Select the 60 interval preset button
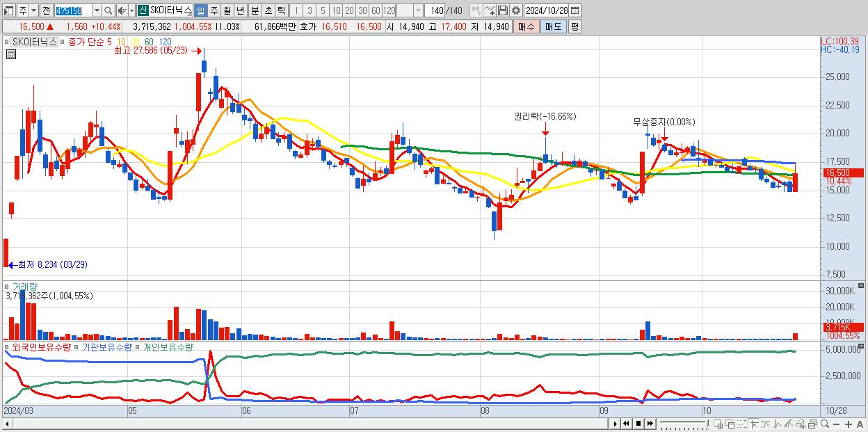Screen dimensions: 868x432 click(376, 10)
